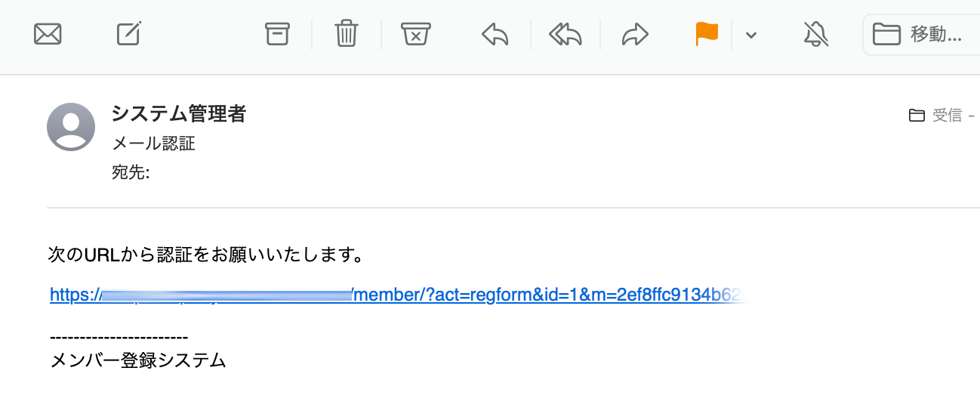Compose a new message
980x414 pixels.
pyautogui.click(x=129, y=34)
